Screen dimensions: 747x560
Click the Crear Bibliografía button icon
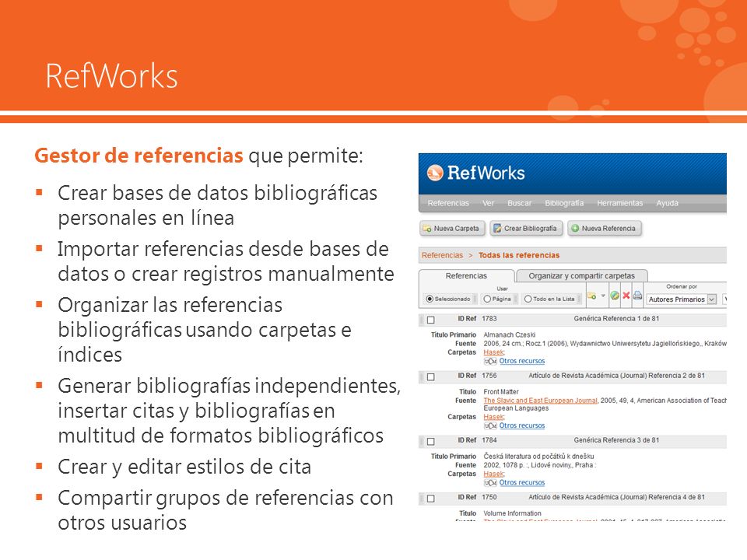click(x=497, y=229)
